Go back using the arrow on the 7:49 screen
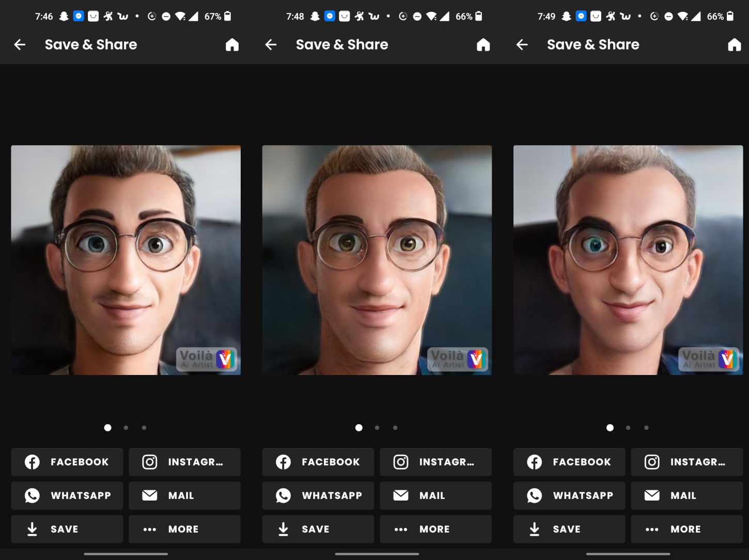The image size is (749, 560). (522, 45)
